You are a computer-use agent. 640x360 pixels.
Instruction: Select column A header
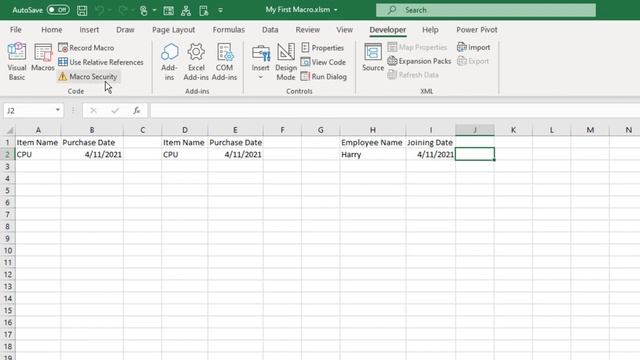coord(38,130)
